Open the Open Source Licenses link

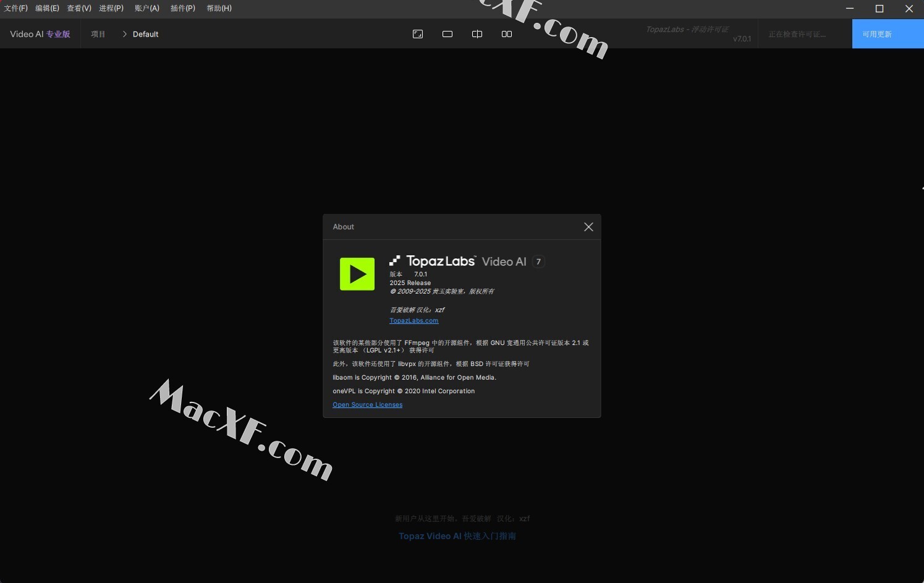click(368, 405)
